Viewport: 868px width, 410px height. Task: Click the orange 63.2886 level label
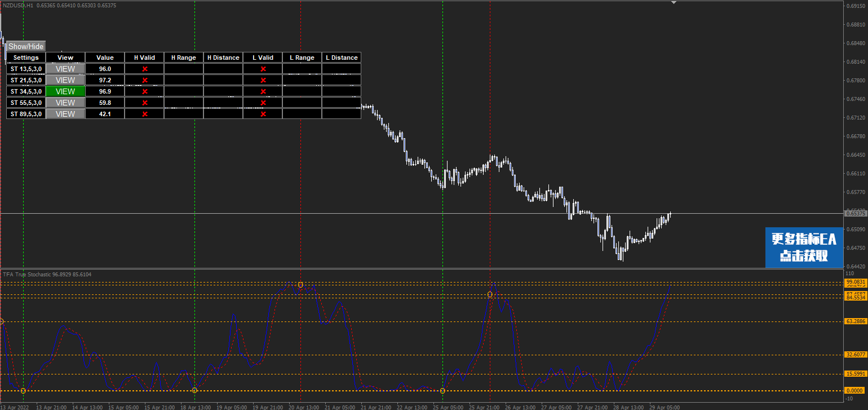pos(855,321)
